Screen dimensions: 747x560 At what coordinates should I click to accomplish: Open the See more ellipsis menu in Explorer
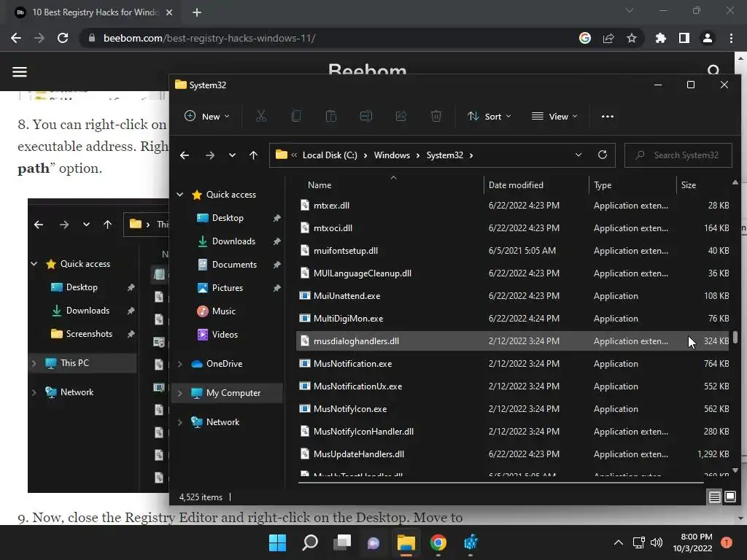[608, 116]
